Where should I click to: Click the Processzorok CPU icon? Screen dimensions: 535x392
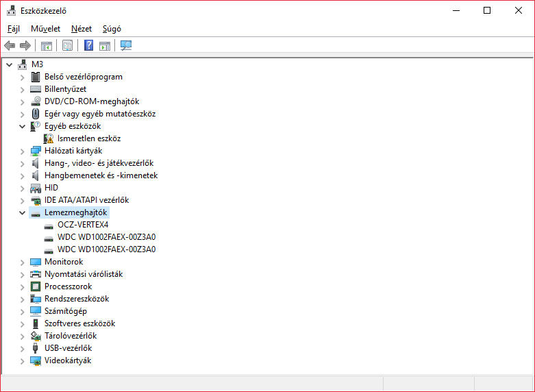point(36,286)
